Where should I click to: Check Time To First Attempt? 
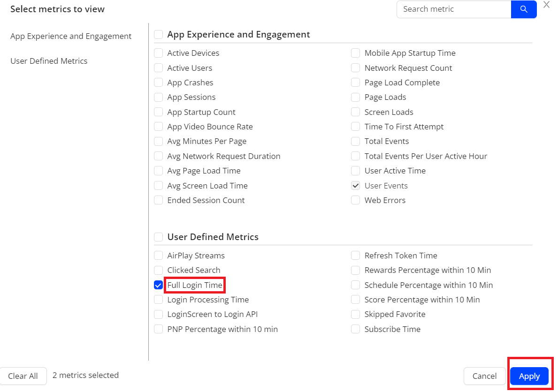coord(356,127)
